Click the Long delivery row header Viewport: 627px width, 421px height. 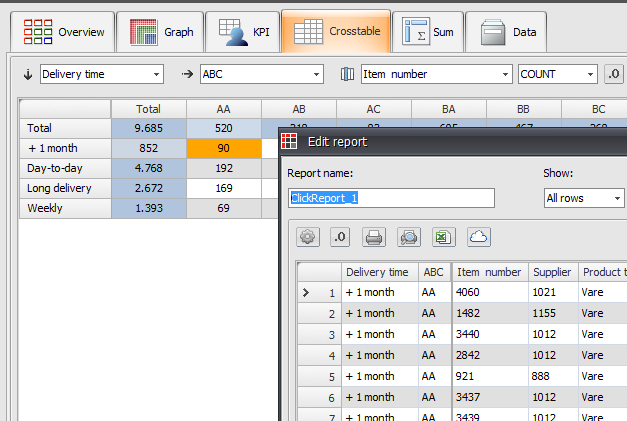point(65,188)
